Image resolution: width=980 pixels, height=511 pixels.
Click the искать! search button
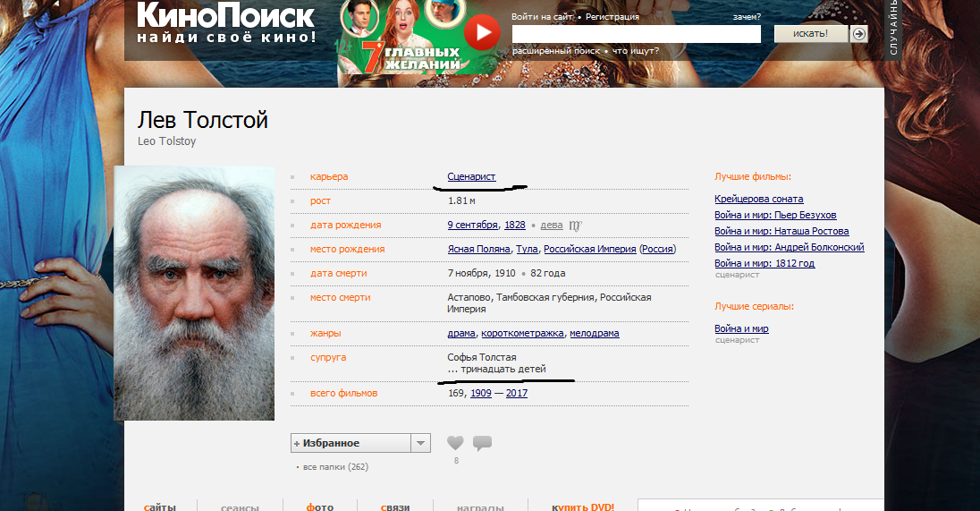coord(811,34)
